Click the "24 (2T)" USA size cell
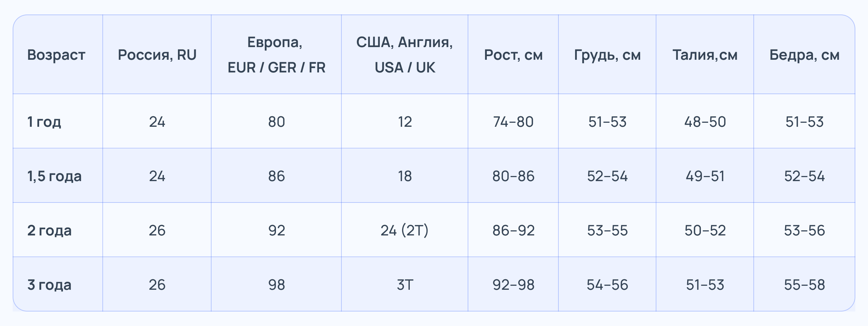The height and width of the screenshot is (326, 868). tap(405, 230)
